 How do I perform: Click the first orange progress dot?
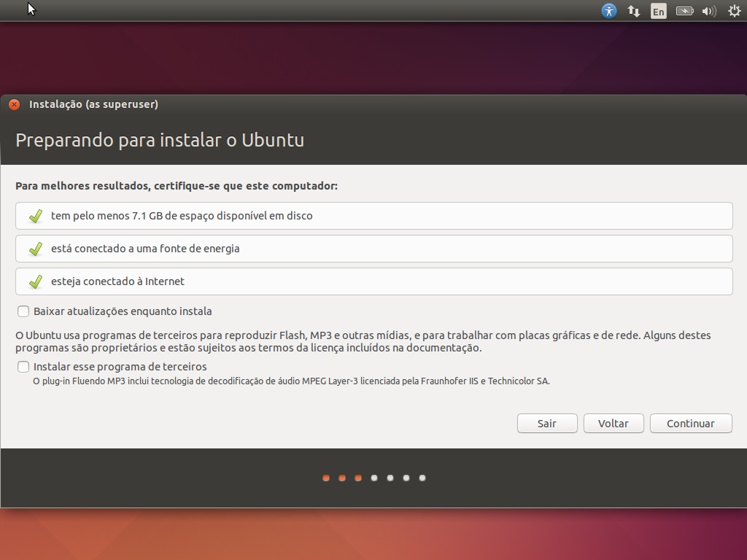click(326, 478)
